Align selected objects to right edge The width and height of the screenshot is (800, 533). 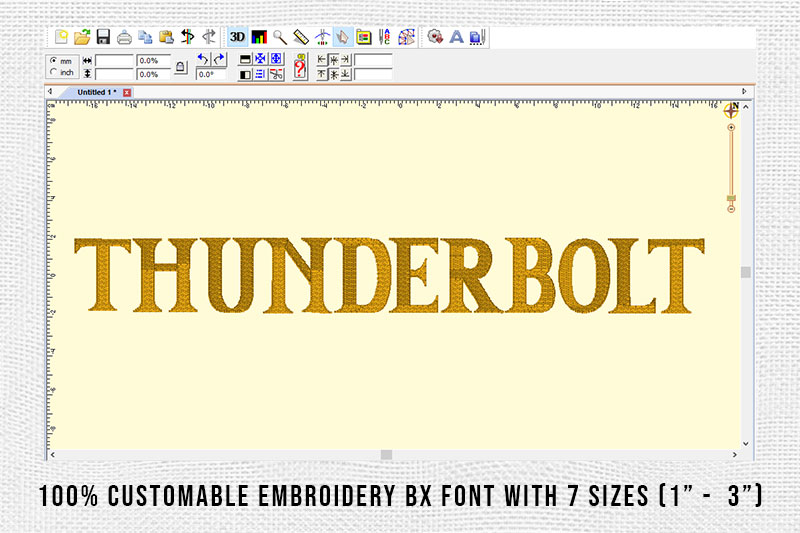(346, 60)
